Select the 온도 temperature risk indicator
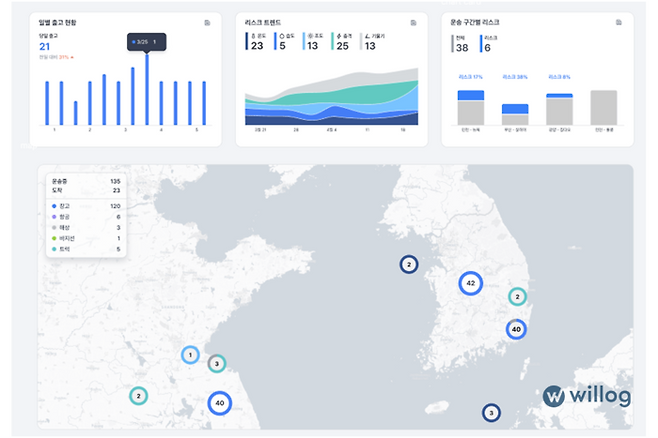 tap(257, 41)
